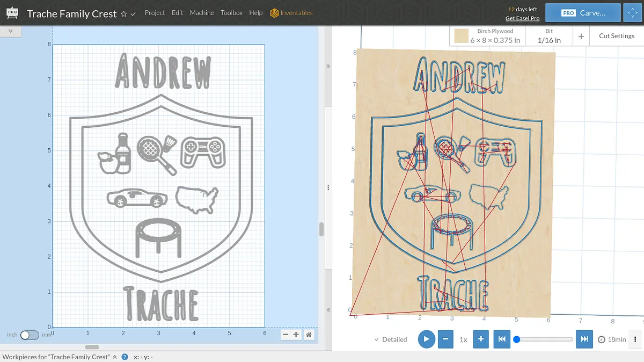Toggle the Detailed preview option
Viewport: 644px width, 362px height.
click(391, 339)
